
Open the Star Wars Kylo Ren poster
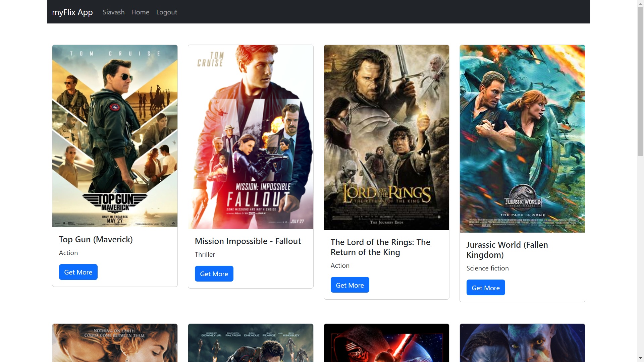pos(386,343)
